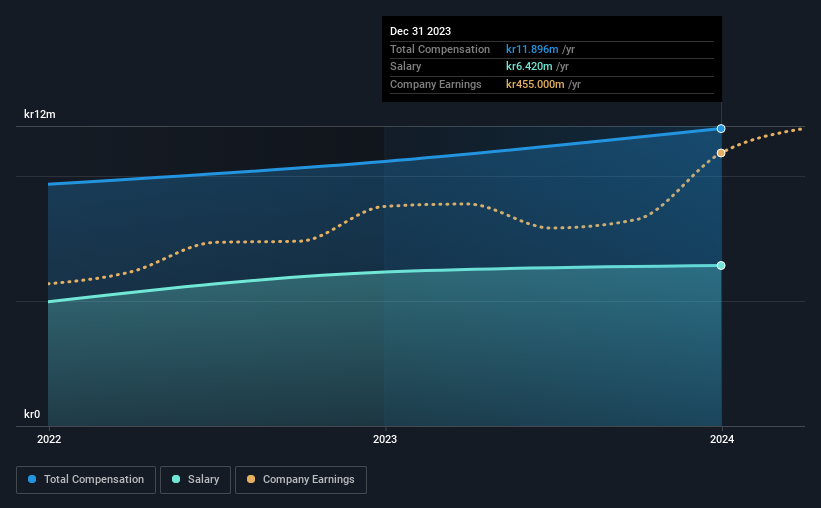Click the kr12m y-axis label
The width and height of the screenshot is (821, 508).
[40, 114]
